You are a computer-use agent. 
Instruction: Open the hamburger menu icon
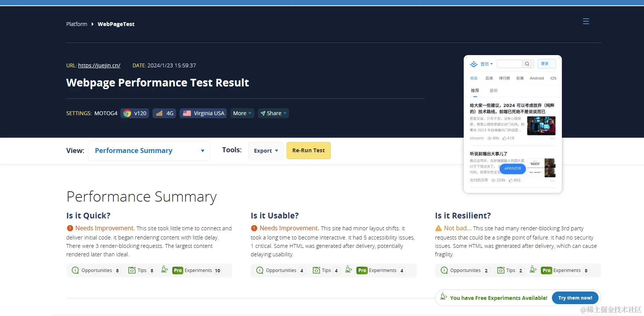tap(586, 21)
